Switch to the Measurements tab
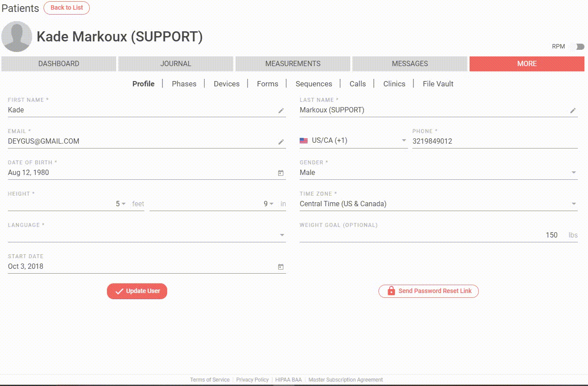 293,63
